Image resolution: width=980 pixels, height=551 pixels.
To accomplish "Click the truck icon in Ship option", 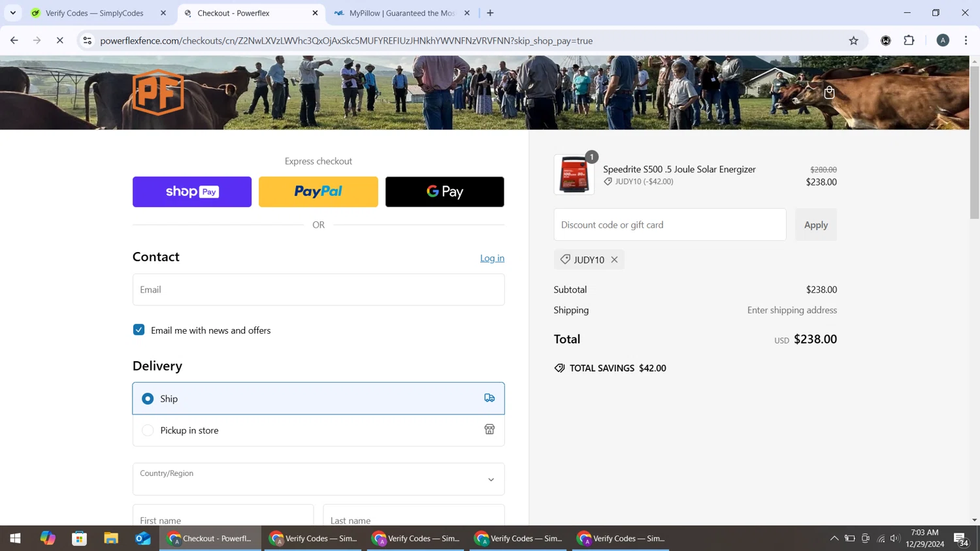I will tap(489, 398).
